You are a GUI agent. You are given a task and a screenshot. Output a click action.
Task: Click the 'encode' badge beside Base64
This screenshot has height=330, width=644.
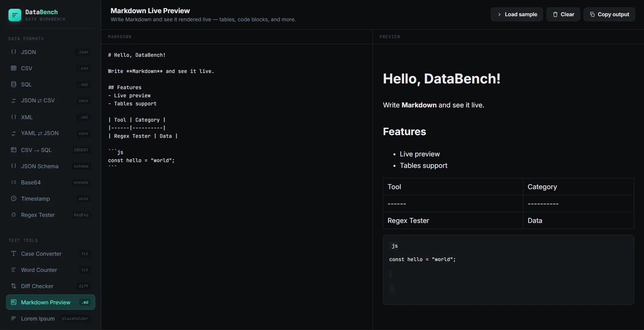coord(81,182)
